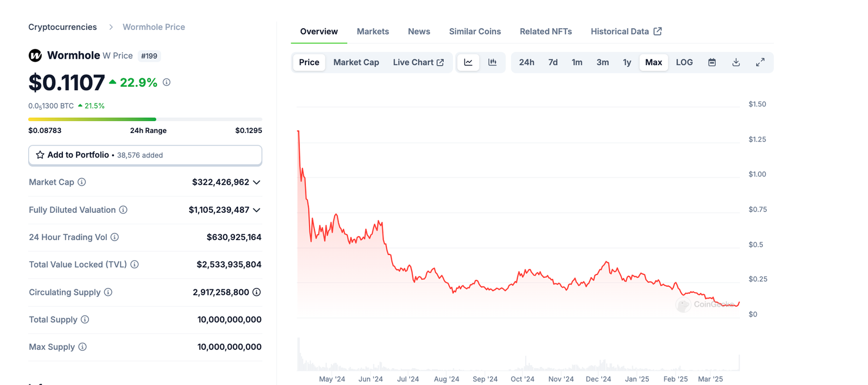Click the star icon in Add to Portfolio
Viewport: 868px width, 385px height.
tap(40, 155)
